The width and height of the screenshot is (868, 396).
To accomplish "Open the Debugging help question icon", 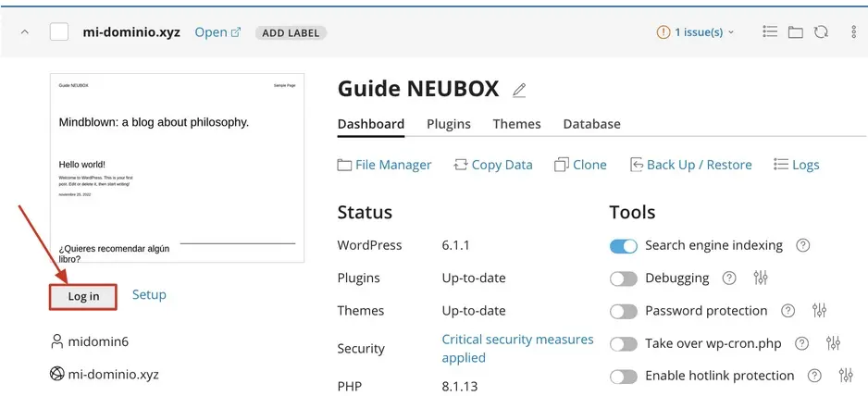I will [x=729, y=278].
